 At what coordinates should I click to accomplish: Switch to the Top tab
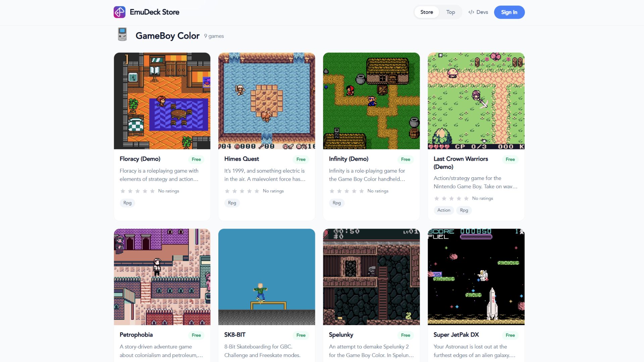click(x=450, y=12)
